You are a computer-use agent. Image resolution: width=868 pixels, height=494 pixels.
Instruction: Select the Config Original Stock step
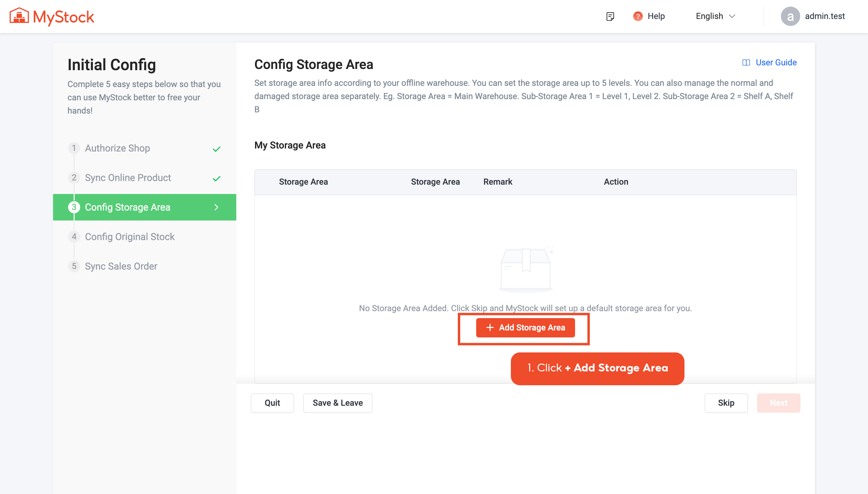click(130, 236)
